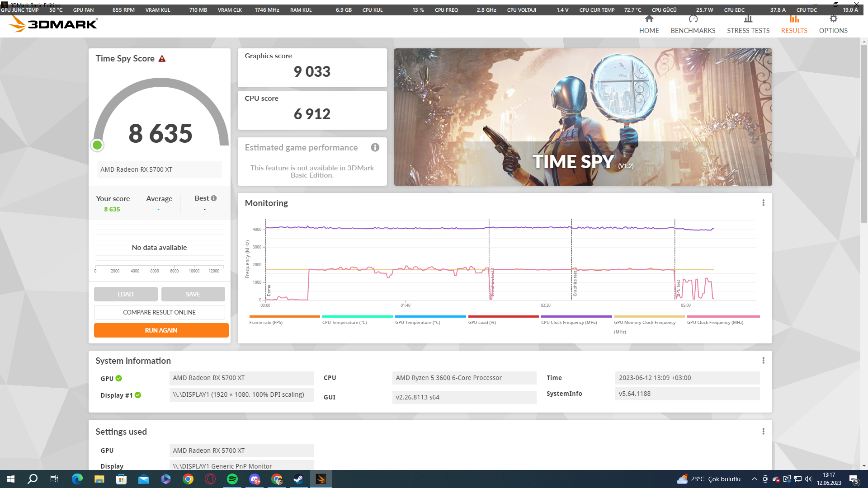The image size is (868, 488).
Task: Click the Time Spy score warning icon
Action: pos(162,59)
